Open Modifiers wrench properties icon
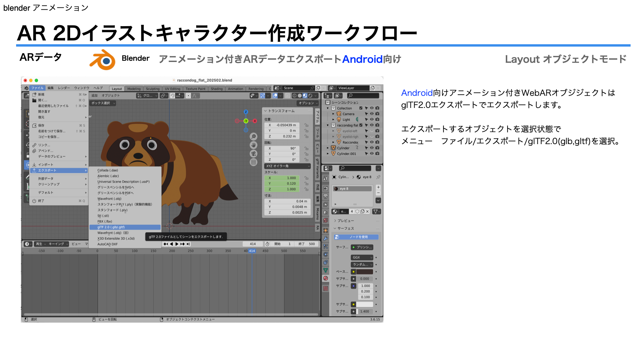Image resolution: width=644 pixels, height=362 pixels. point(325,239)
